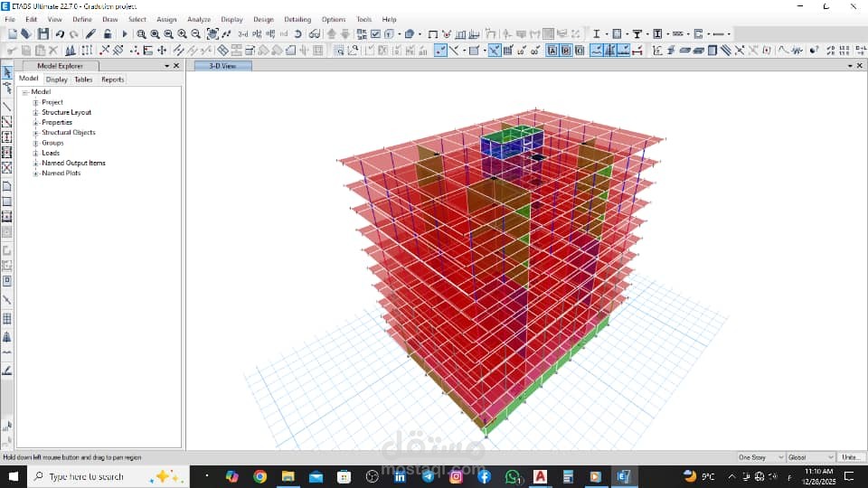Screen dimensions: 868x488
Task: Select the reshape object tool in left toolbar
Action: (6, 89)
